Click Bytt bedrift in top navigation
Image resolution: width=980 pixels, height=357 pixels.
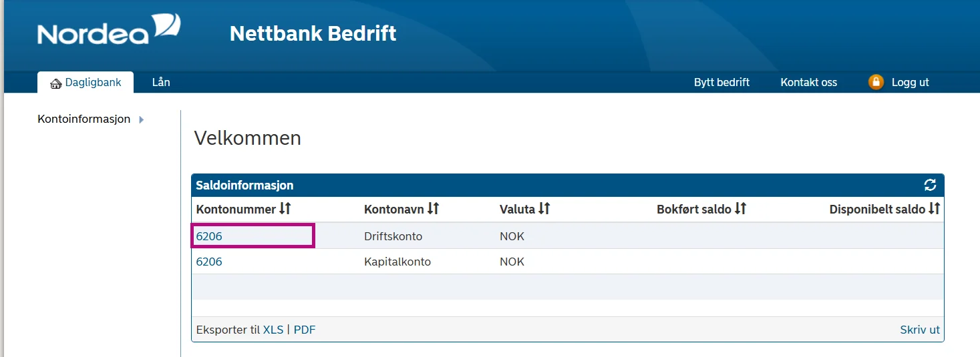(x=721, y=83)
